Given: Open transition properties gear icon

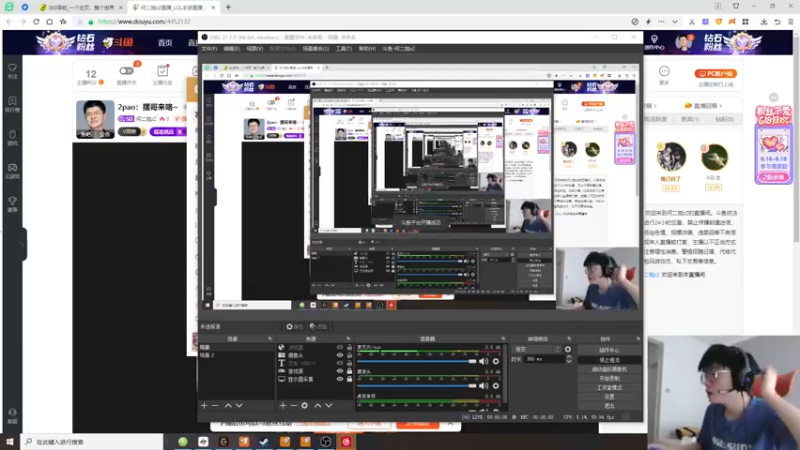Looking at the screenshot, I should tap(568, 349).
